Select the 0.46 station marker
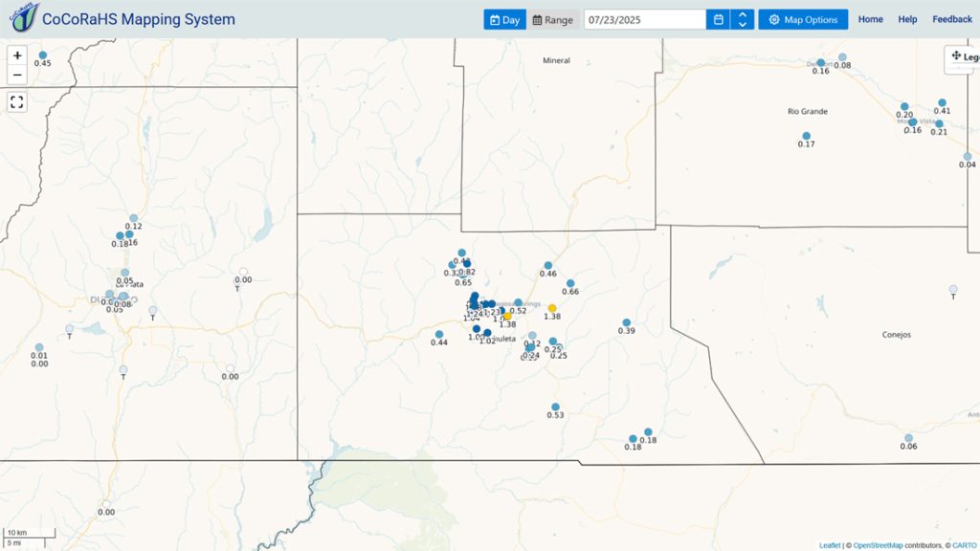Viewport: 980px width, 551px height. 548,266
